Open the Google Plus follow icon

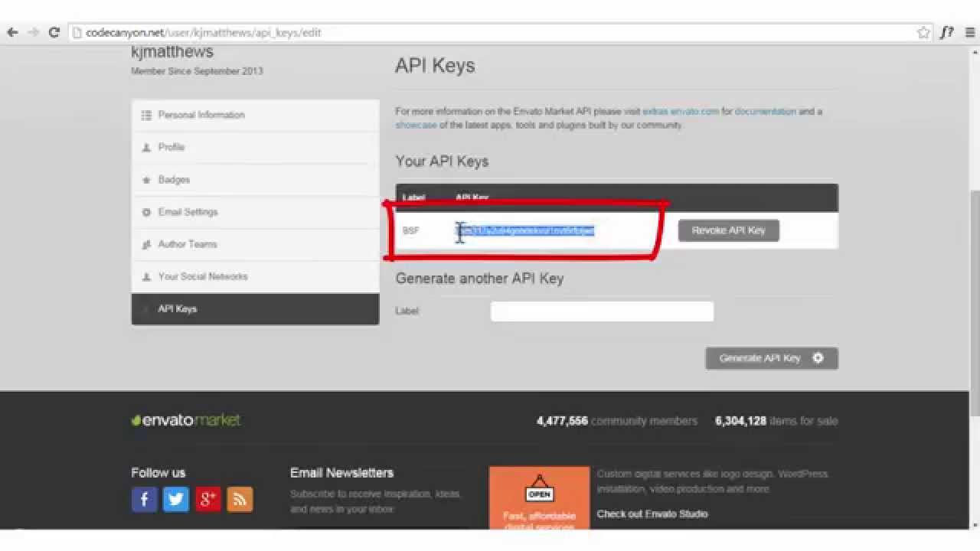[207, 500]
